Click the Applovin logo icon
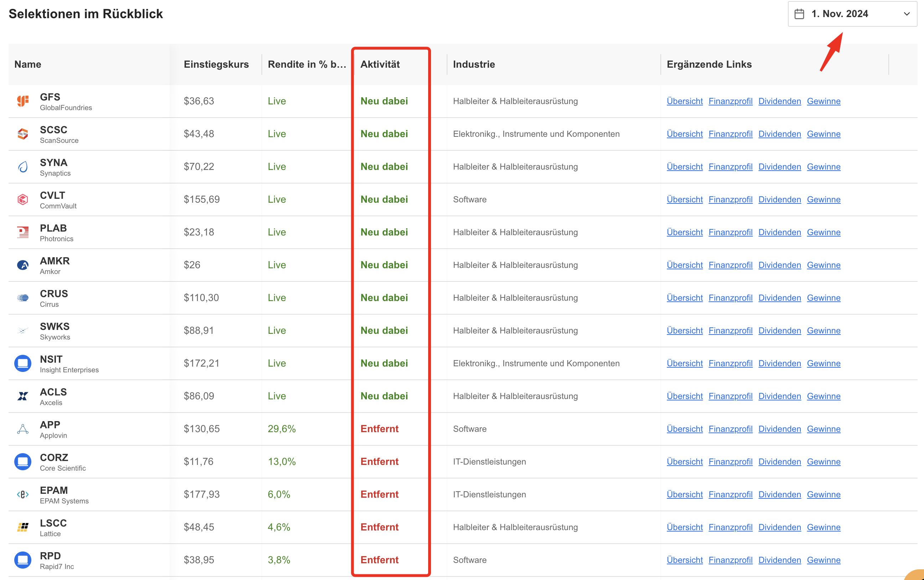This screenshot has height=580, width=924. click(23, 429)
